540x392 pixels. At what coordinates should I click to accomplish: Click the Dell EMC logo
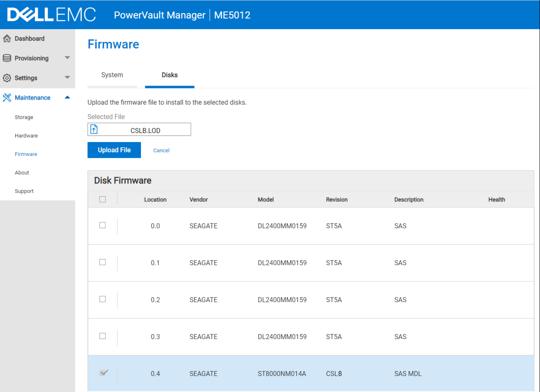tap(51, 14)
